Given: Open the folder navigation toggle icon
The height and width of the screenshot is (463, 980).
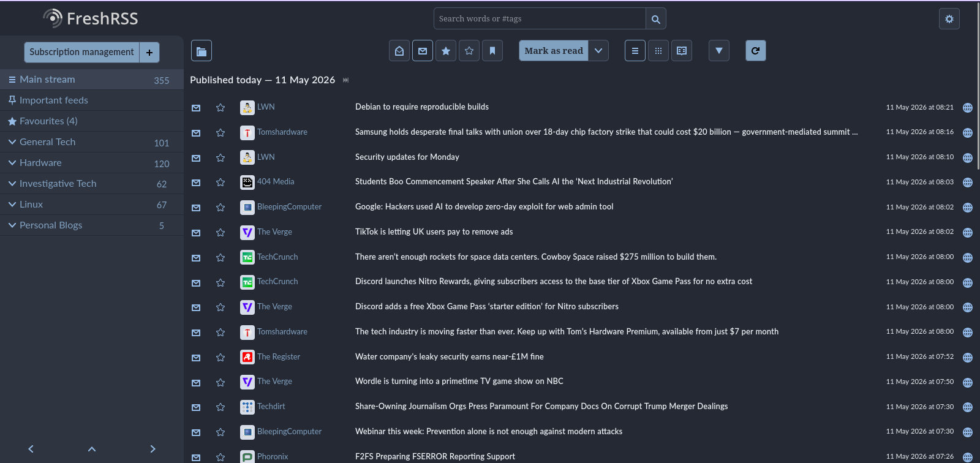Looking at the screenshot, I should [x=202, y=51].
